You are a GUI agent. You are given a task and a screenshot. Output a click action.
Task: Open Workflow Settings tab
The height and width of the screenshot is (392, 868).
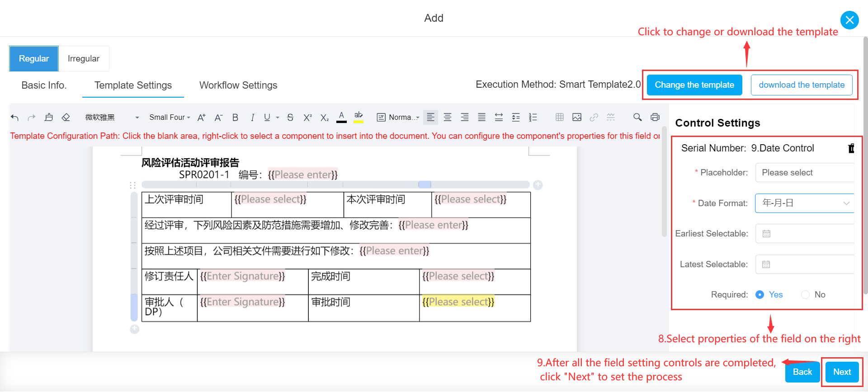click(238, 85)
